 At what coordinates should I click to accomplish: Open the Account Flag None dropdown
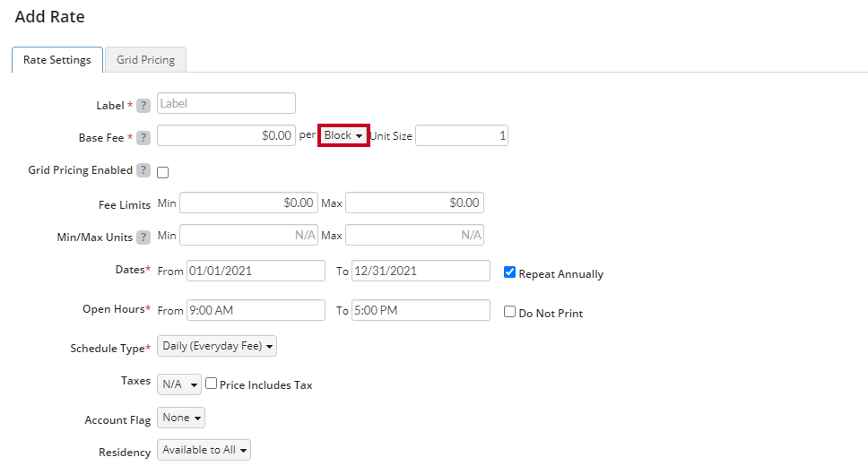coord(181,418)
